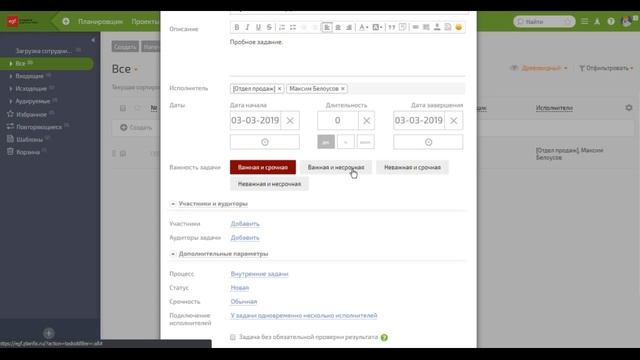Open help question icon in header

[611, 21]
